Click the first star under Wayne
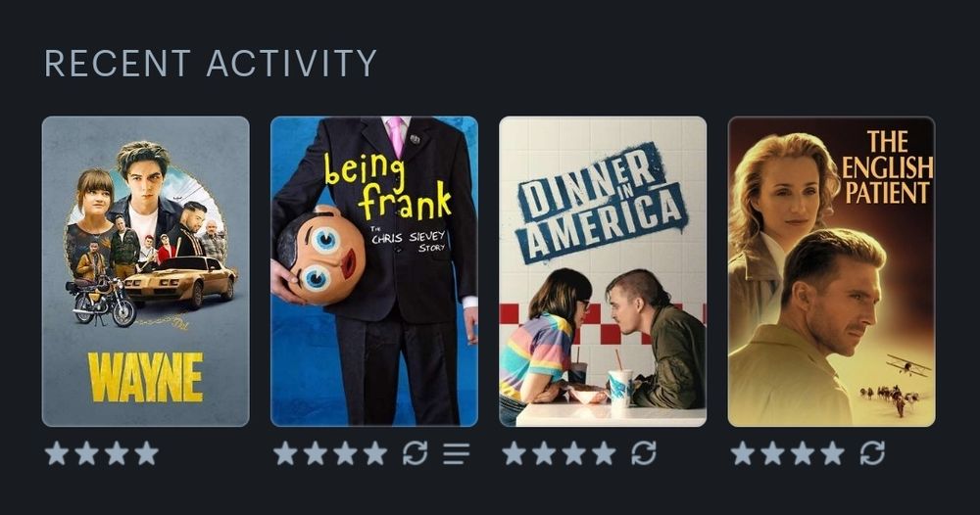The image size is (980, 515). 57,453
